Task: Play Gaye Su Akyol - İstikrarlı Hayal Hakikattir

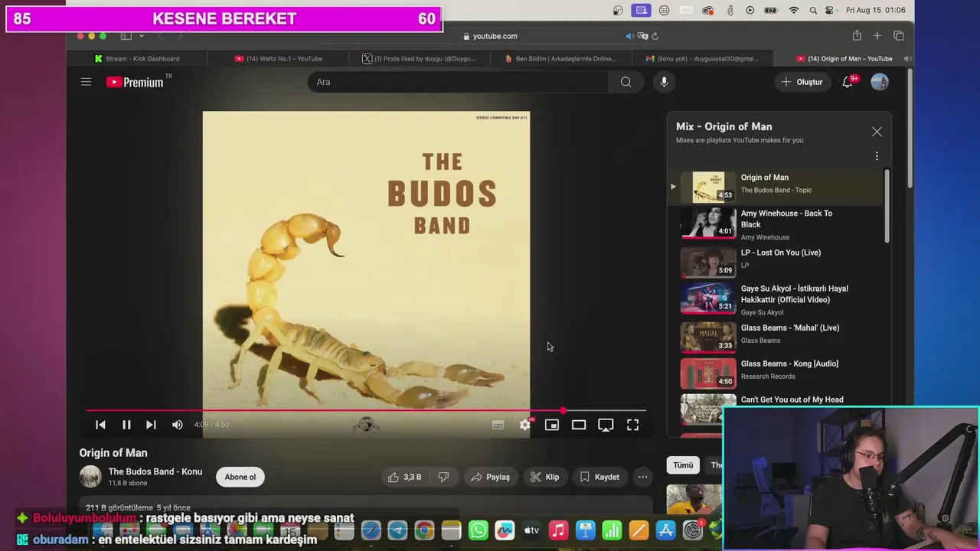Action: (x=776, y=299)
